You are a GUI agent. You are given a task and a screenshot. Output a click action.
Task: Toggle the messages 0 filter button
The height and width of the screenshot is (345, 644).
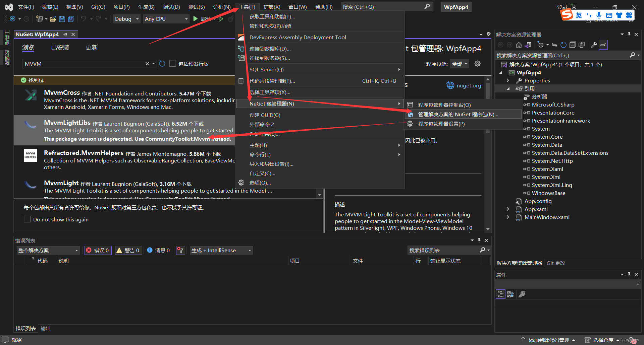point(159,250)
